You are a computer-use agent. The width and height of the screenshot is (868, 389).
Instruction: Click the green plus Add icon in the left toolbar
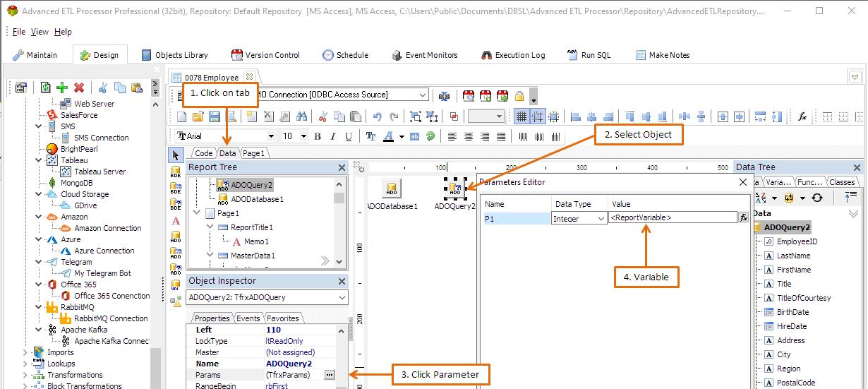point(62,88)
